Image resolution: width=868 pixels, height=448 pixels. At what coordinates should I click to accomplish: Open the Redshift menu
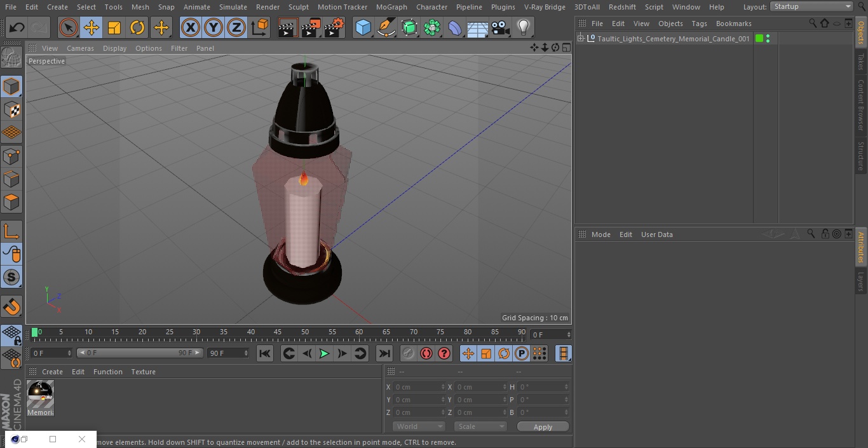622,7
